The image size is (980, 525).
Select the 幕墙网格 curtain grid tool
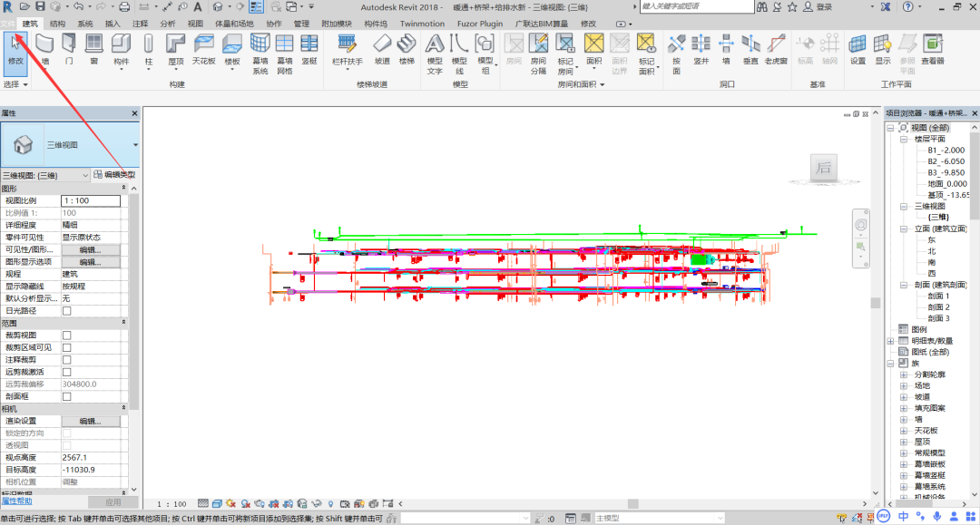tap(284, 53)
